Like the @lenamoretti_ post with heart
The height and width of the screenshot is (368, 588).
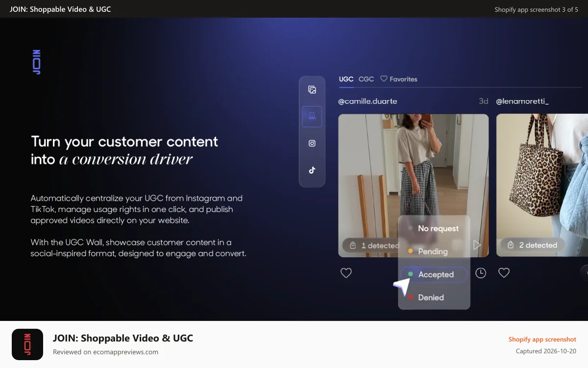coord(504,273)
